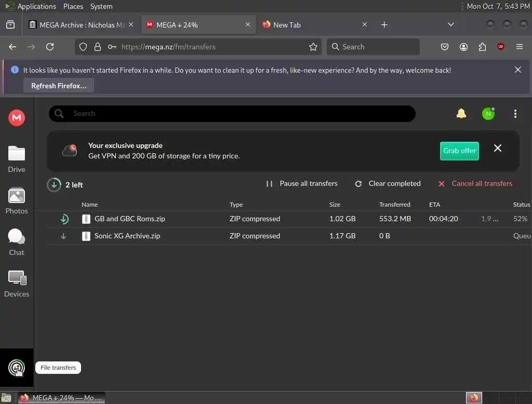
Task: Open the three-dot more options menu
Action: 515,114
